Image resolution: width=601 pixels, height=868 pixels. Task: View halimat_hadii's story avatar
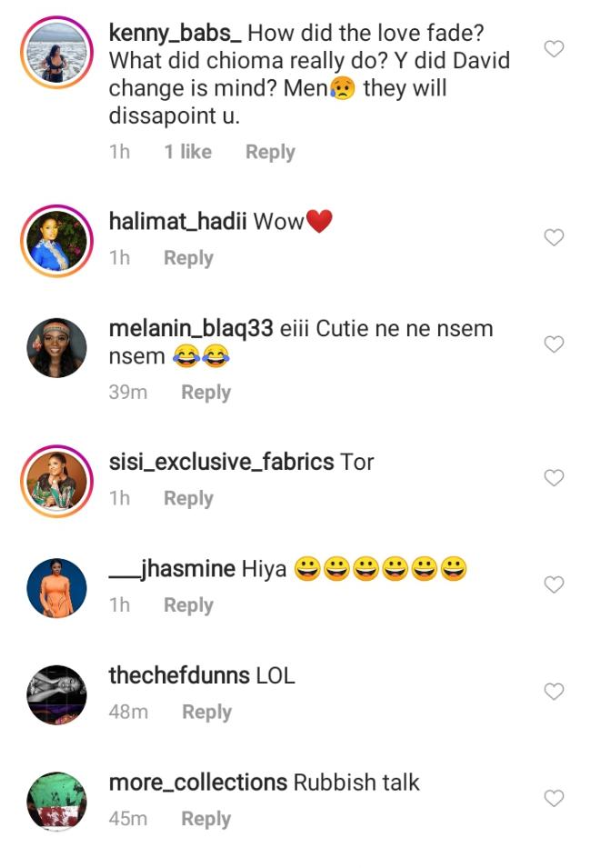56,241
